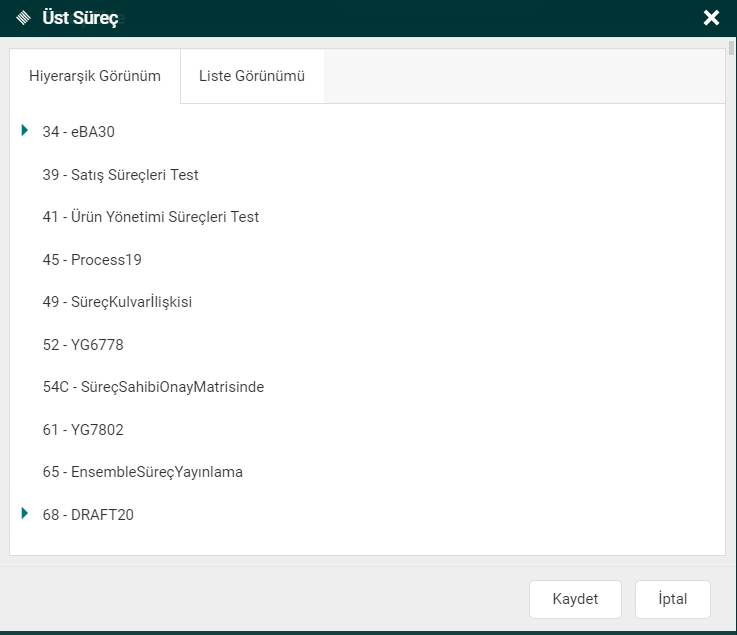Open the Liste Görünümü tab

[x=252, y=76]
